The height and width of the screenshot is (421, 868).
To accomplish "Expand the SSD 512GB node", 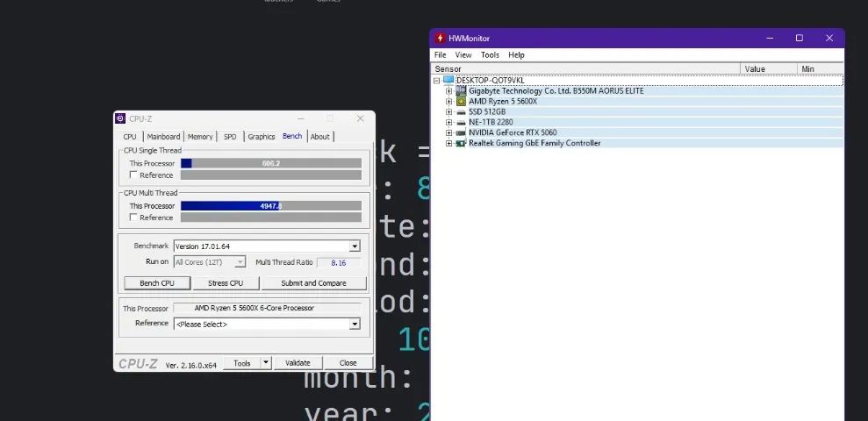I will click(x=448, y=112).
